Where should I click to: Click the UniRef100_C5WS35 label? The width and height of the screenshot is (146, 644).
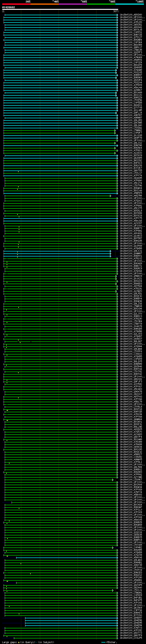[131, 50]
